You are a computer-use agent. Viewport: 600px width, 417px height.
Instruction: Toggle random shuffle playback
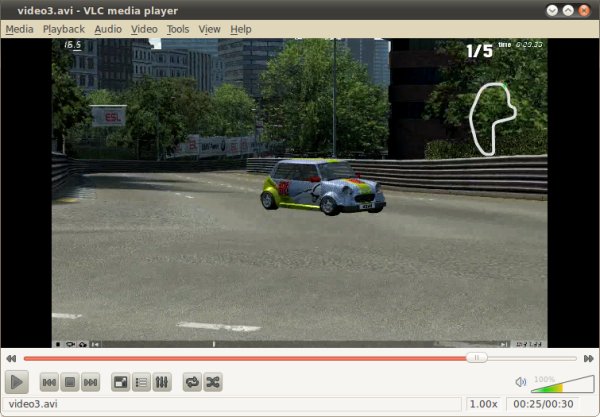(213, 382)
